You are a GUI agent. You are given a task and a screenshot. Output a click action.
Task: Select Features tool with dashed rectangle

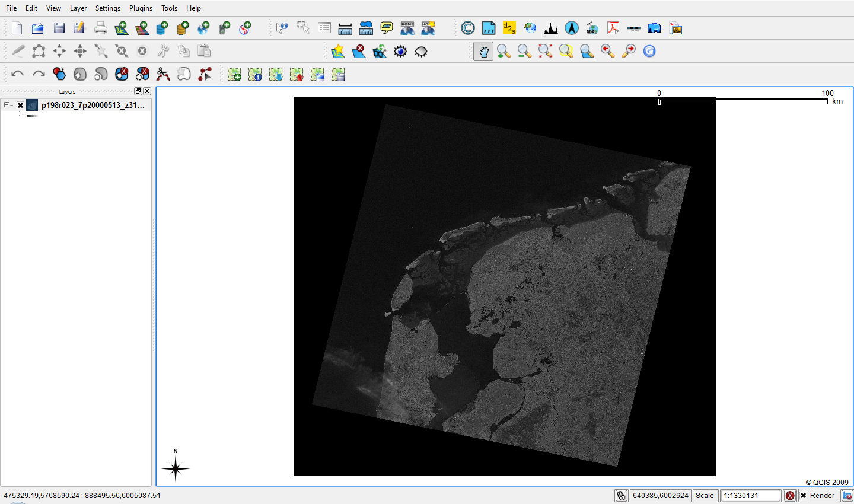tap(303, 28)
